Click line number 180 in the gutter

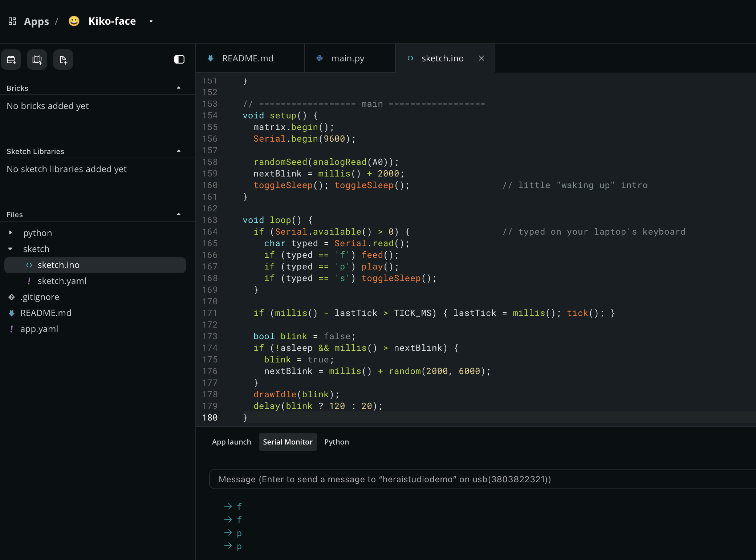tap(210, 418)
